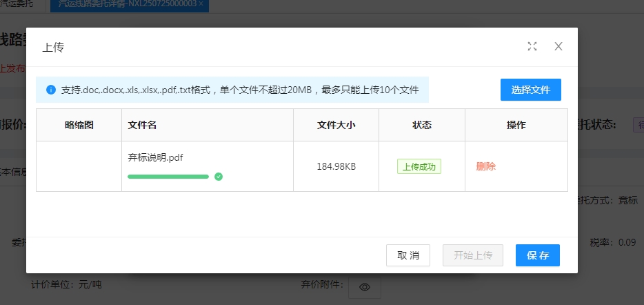Click the greyed-out 开始上传 button
Viewport: 644px width, 305px height.
pos(473,255)
